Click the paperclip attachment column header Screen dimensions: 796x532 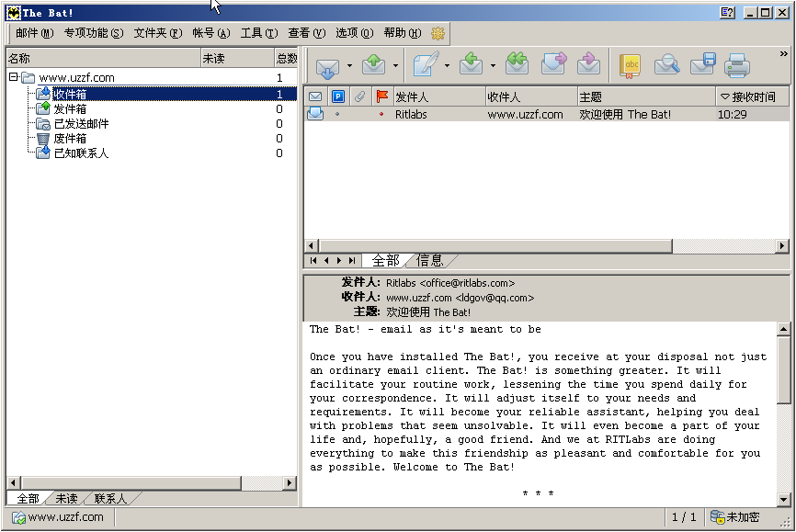pos(360,96)
